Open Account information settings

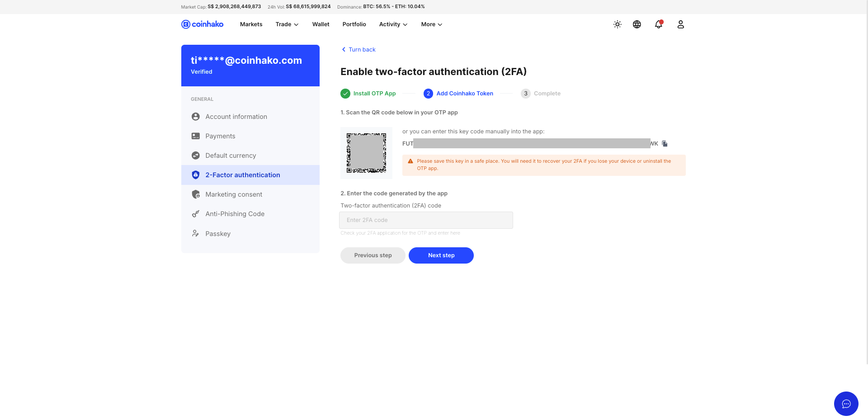(x=250, y=117)
